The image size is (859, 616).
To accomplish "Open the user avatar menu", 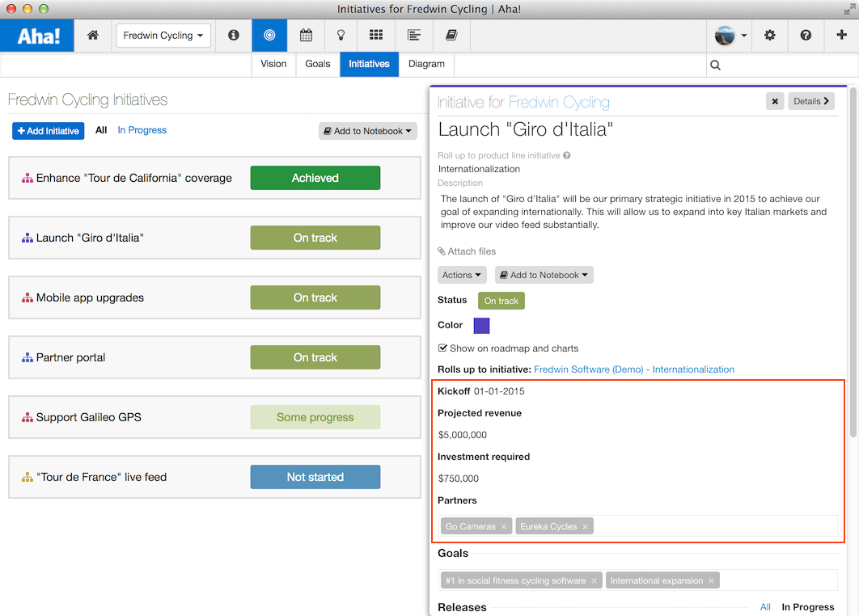I will tap(731, 35).
